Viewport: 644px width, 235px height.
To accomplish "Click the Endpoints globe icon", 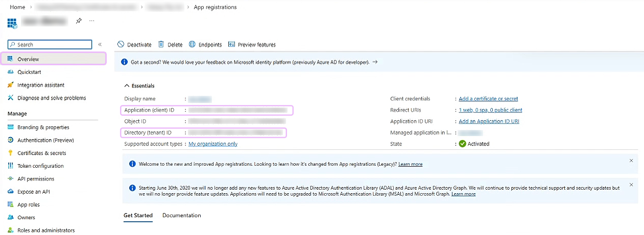I will [193, 44].
